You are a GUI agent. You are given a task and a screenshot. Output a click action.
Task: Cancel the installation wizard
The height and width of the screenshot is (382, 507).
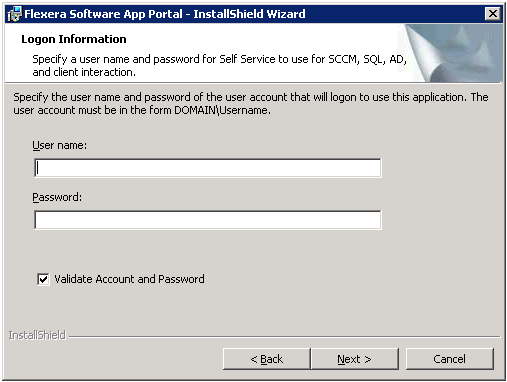(450, 359)
